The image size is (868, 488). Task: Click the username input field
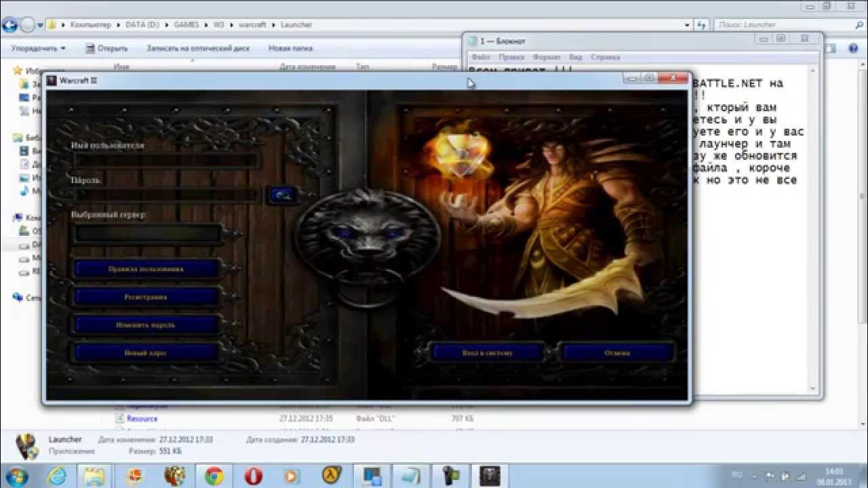tap(167, 161)
